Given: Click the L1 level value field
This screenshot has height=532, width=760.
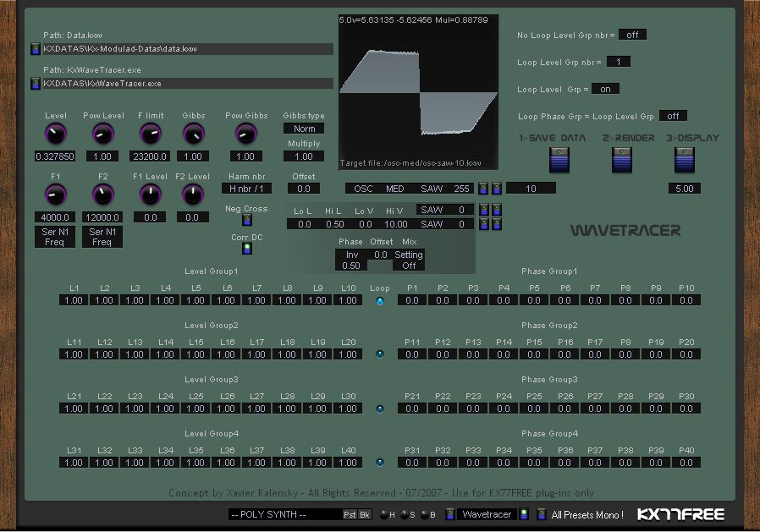Looking at the screenshot, I should tap(74, 300).
